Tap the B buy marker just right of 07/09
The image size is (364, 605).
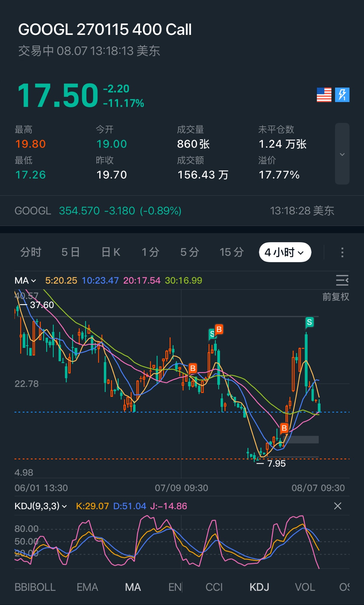(193, 369)
